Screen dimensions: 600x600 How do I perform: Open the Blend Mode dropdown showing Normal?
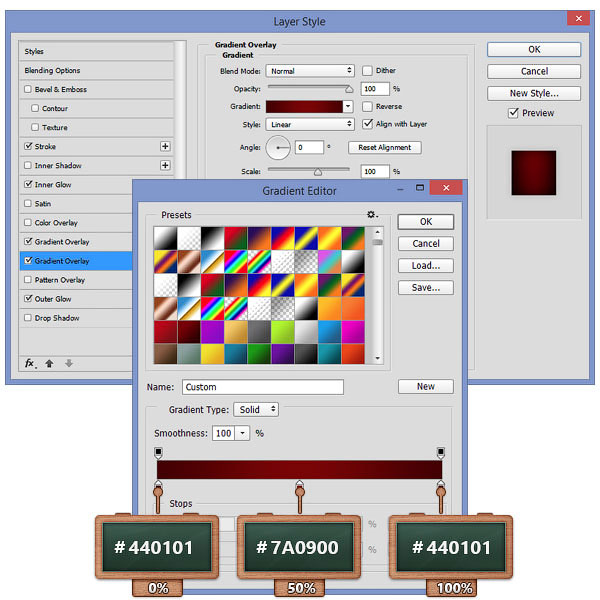(310, 71)
